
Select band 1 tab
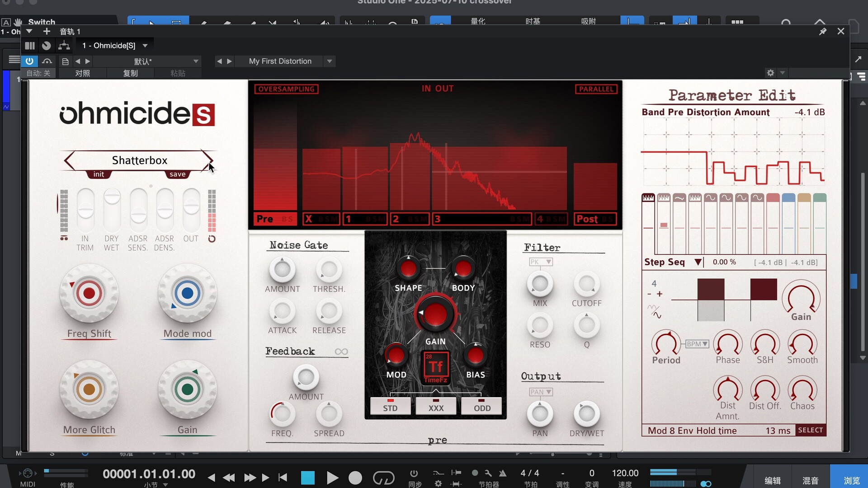pos(364,219)
